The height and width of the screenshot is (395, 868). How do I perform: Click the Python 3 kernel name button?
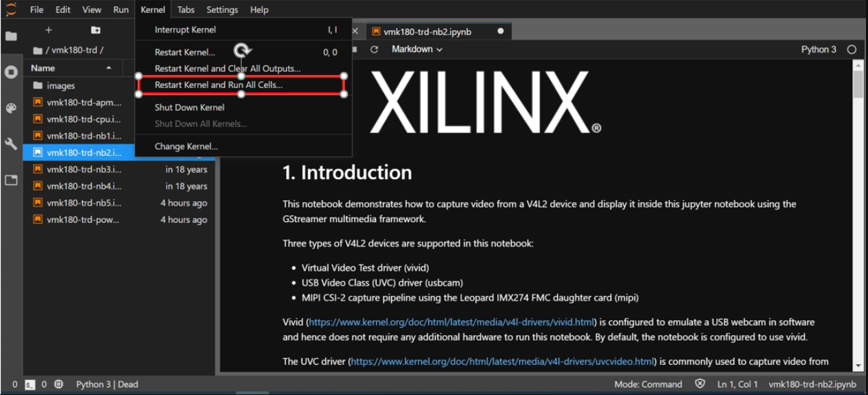point(819,49)
